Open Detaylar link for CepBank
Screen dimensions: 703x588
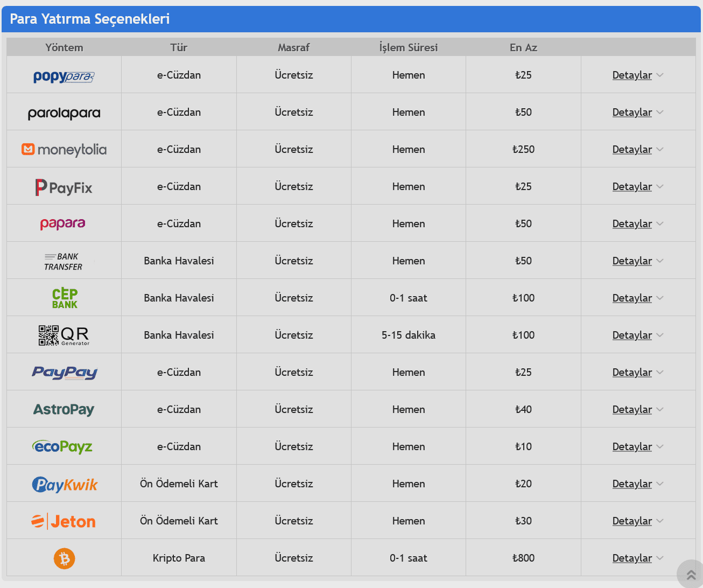click(632, 298)
